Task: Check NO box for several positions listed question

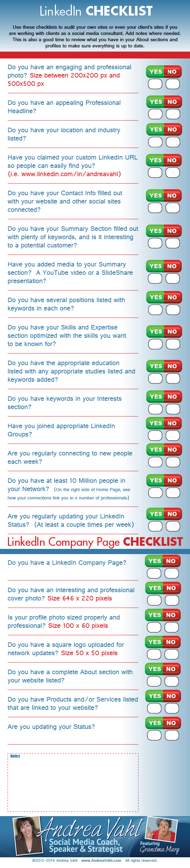Action: tap(173, 309)
